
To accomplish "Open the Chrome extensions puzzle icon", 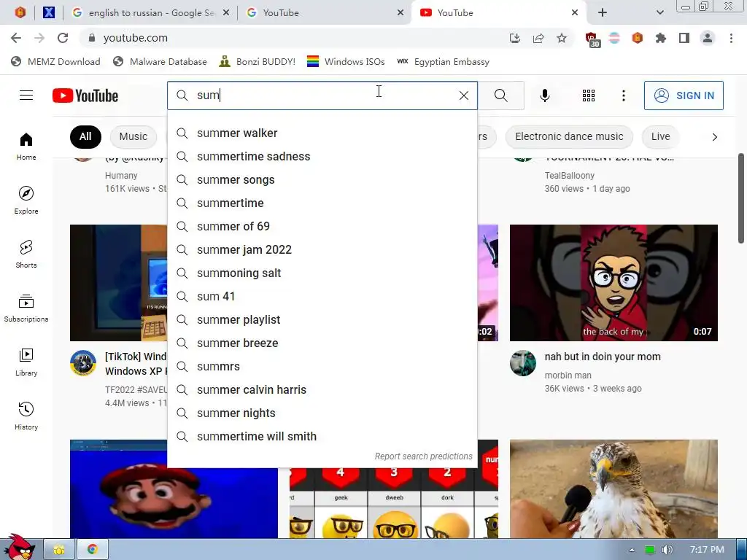I will tap(660, 38).
